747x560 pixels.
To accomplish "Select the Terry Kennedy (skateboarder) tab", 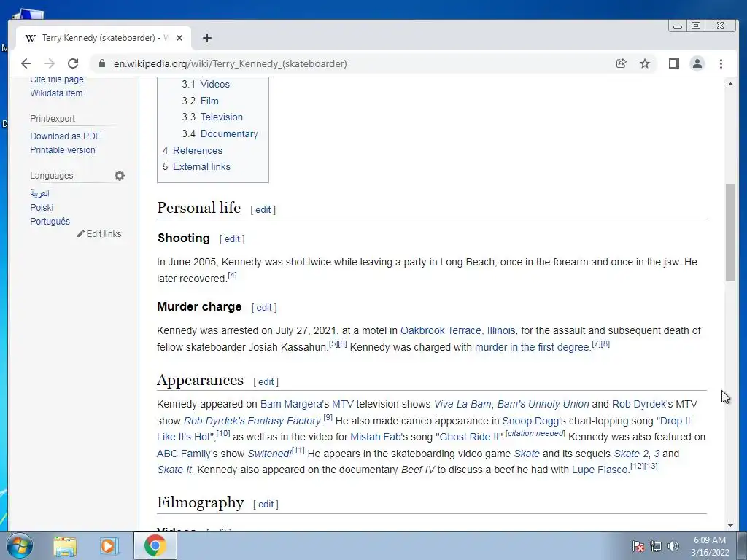I will click(x=104, y=38).
